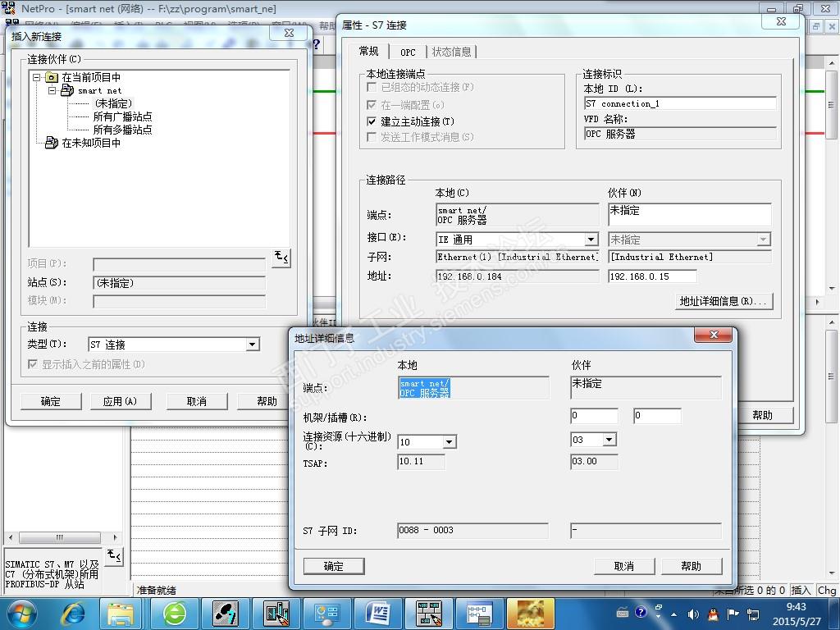Click the volume speaker icon in tray

(693, 614)
